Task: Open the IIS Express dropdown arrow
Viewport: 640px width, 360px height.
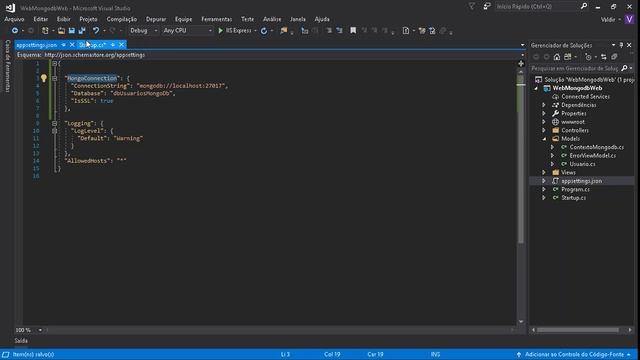Action: click(256, 31)
